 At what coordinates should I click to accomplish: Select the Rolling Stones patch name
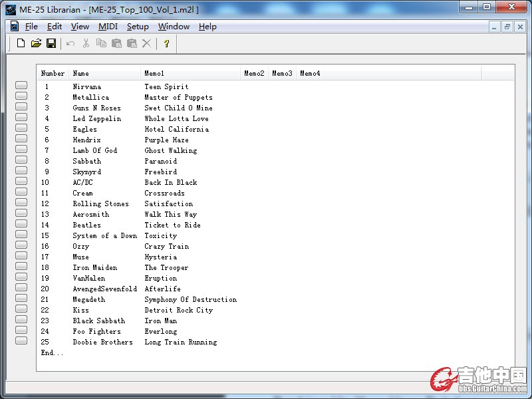101,204
